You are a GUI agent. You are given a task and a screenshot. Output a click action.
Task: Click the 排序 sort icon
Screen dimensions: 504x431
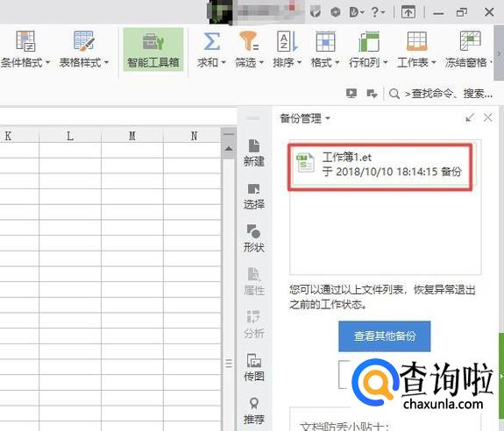point(287,42)
